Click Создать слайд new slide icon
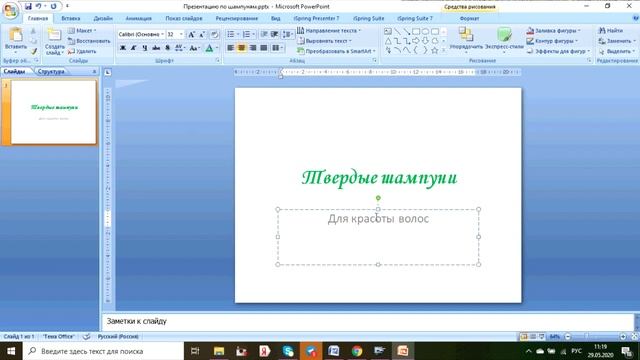 point(53,35)
